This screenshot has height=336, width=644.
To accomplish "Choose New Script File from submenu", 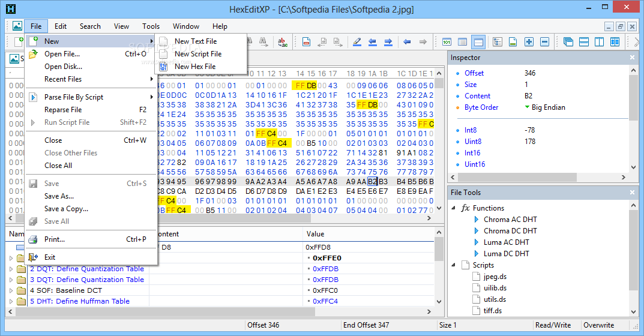I will click(201, 54).
